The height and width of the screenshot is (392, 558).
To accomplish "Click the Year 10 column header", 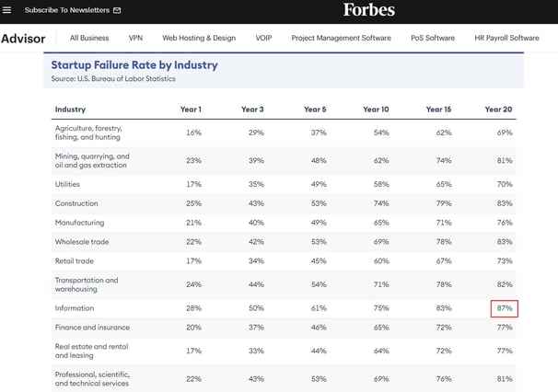I will pyautogui.click(x=376, y=110).
